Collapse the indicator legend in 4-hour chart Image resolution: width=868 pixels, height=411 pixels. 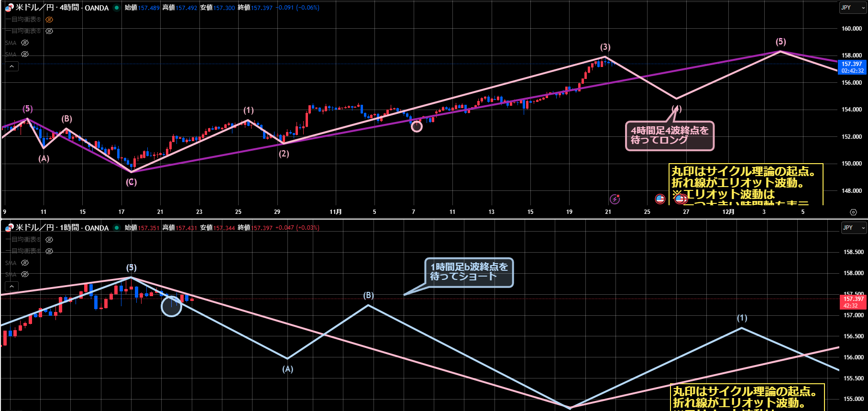[11, 67]
